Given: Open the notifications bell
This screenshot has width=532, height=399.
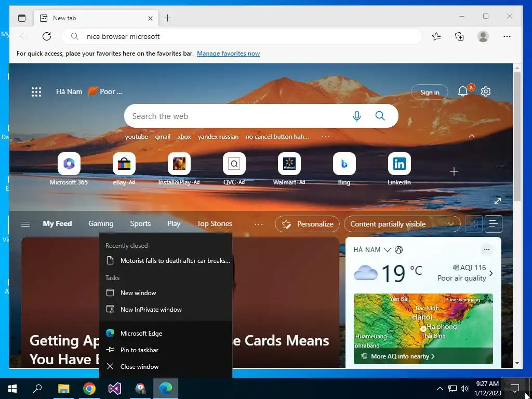Looking at the screenshot, I should pyautogui.click(x=463, y=91).
